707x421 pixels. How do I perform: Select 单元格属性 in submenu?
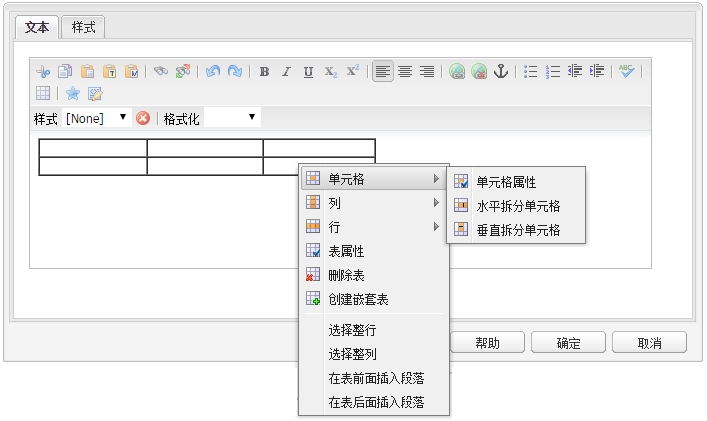516,182
